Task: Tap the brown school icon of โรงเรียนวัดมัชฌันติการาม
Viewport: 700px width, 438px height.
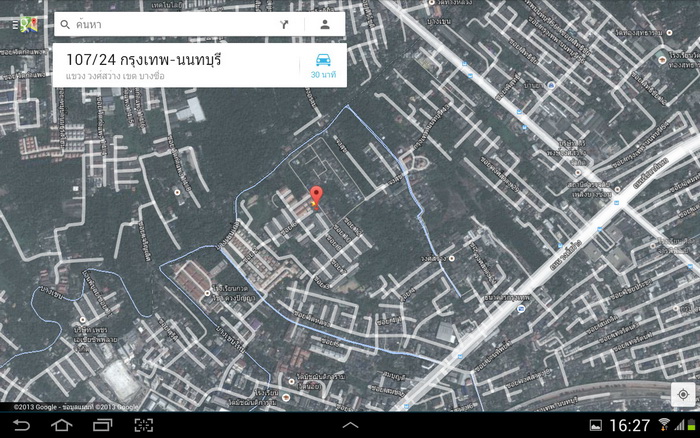Action: (286, 397)
